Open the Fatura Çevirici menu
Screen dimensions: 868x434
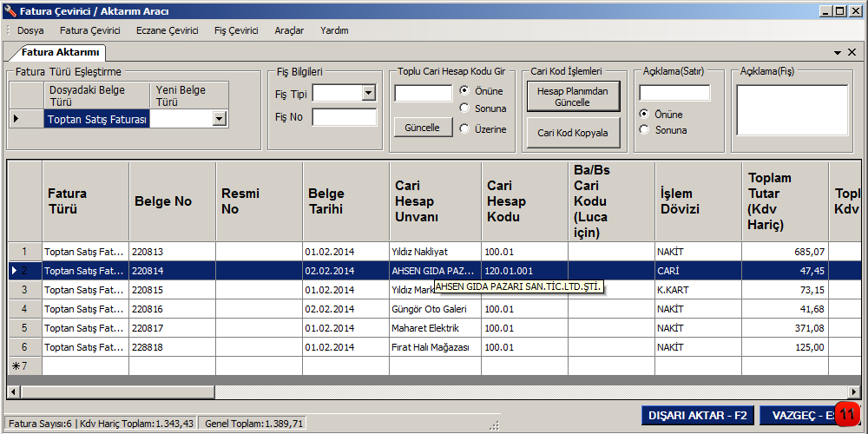(89, 30)
